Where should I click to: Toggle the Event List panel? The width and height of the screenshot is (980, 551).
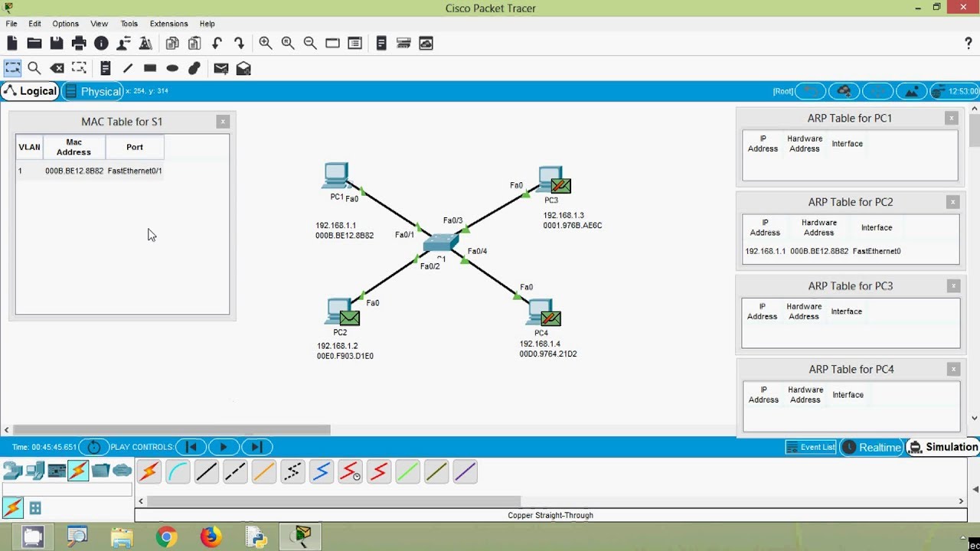811,447
